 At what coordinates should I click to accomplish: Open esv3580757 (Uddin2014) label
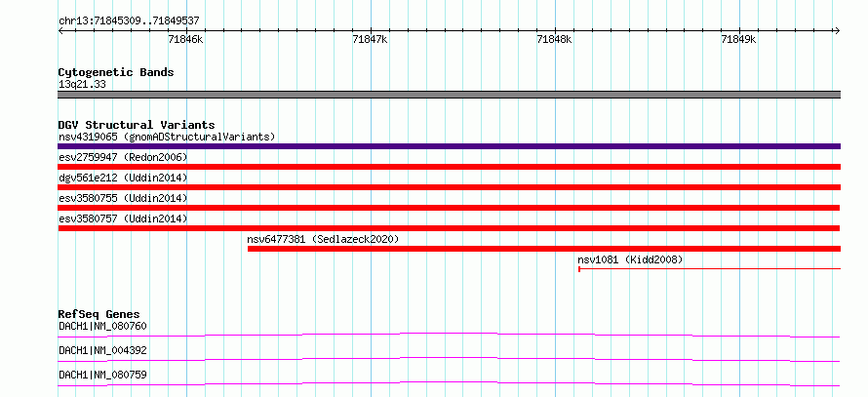(123, 218)
